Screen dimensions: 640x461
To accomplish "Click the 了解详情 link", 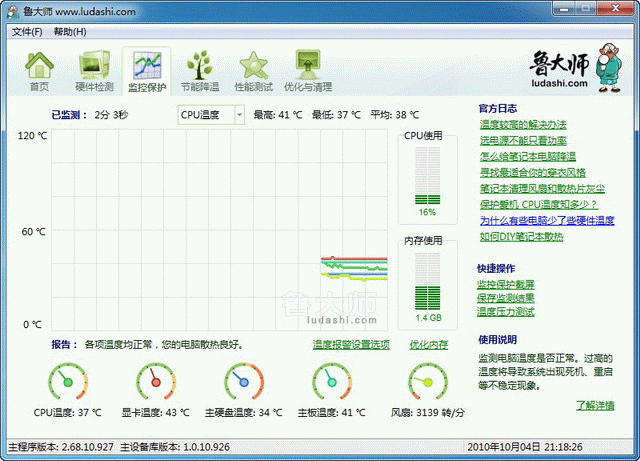I will click(x=596, y=405).
